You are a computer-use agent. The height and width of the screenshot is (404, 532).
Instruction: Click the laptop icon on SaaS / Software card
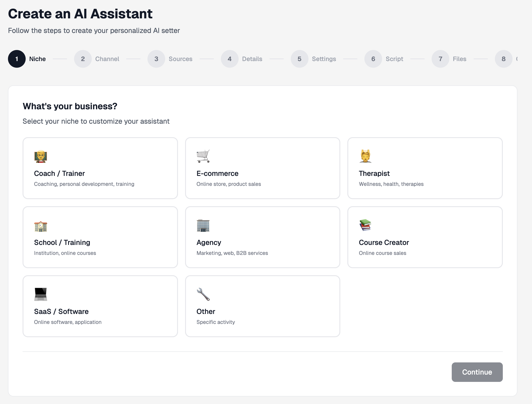pyautogui.click(x=40, y=294)
